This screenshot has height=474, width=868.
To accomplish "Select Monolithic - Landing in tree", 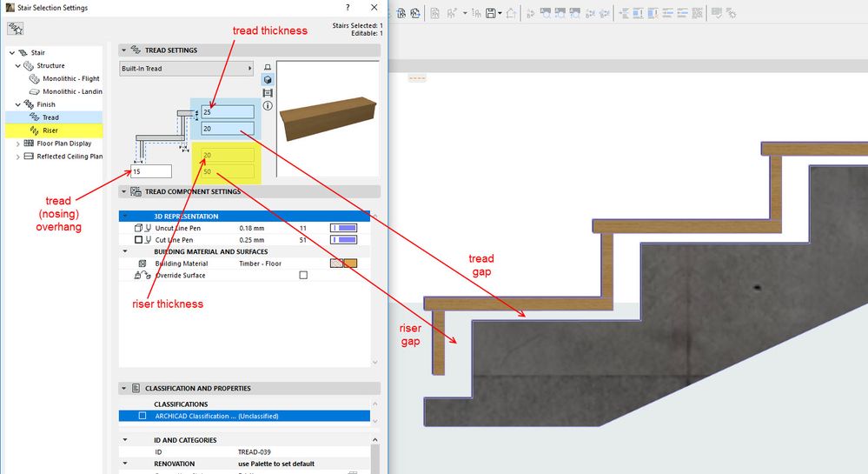I will coord(72,91).
